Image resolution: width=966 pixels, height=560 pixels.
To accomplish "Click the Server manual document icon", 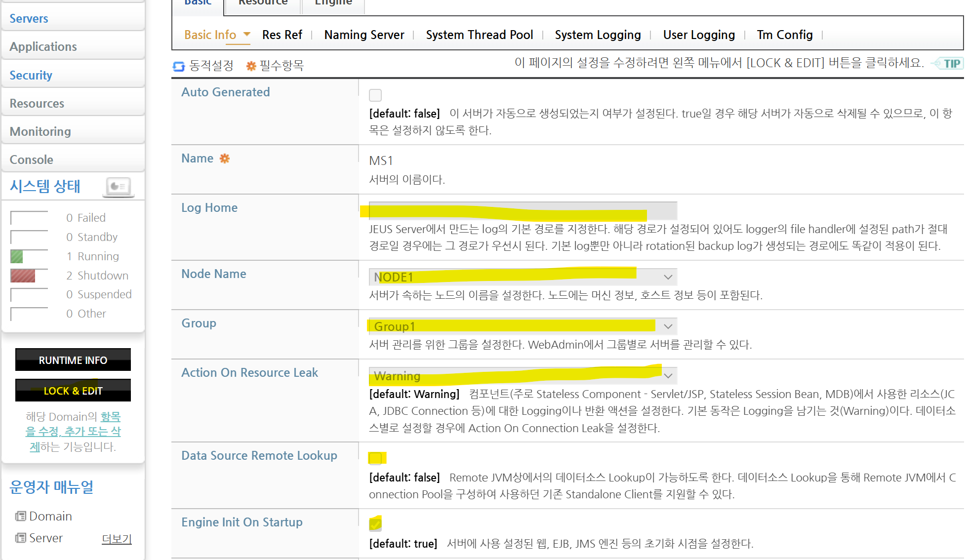I will (20, 538).
